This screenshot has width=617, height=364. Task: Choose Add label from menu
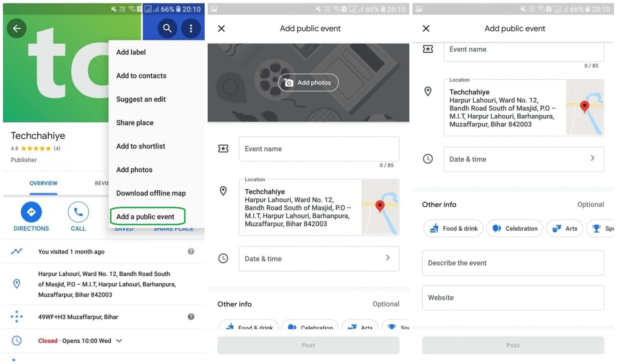pos(131,52)
